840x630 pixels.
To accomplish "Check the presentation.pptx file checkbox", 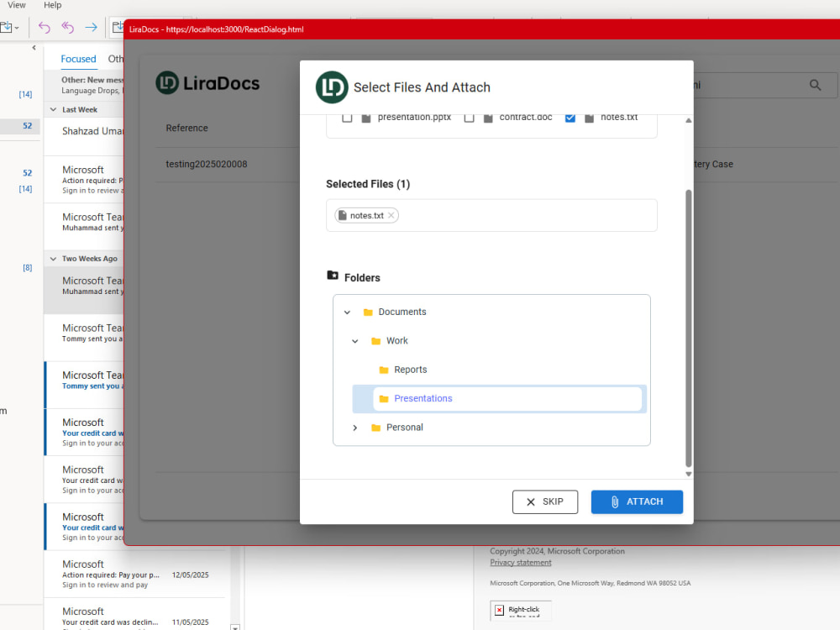I will pyautogui.click(x=347, y=118).
